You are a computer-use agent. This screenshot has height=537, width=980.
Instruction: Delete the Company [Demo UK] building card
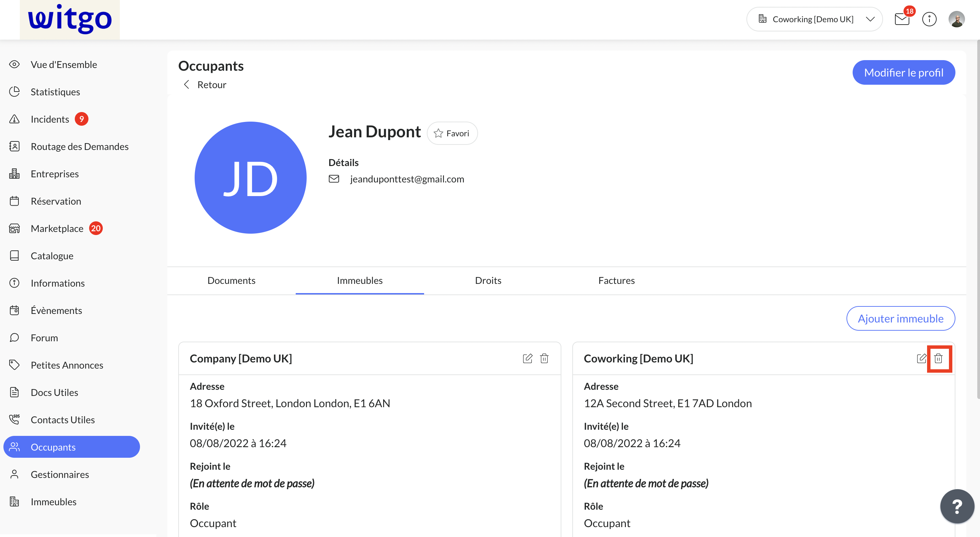[544, 358]
